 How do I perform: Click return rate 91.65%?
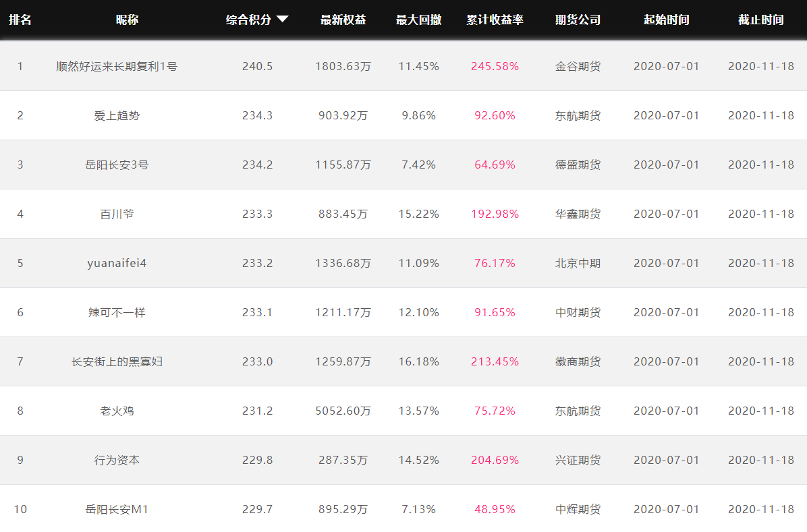[x=495, y=312]
